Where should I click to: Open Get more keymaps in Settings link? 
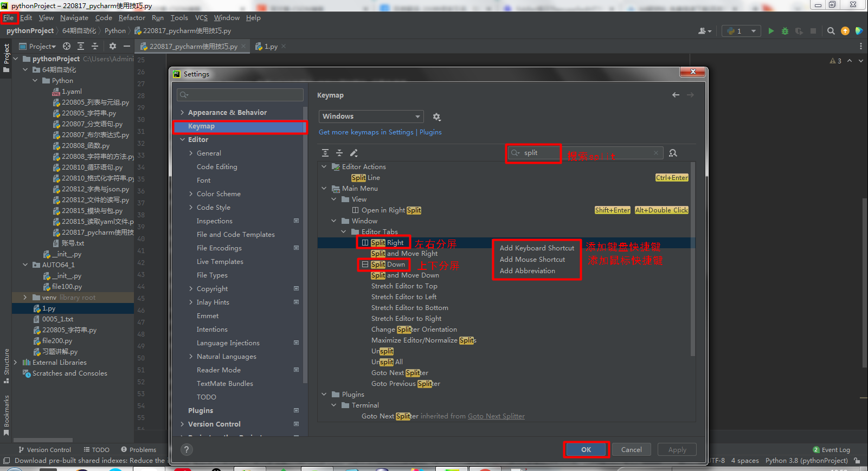tap(366, 132)
